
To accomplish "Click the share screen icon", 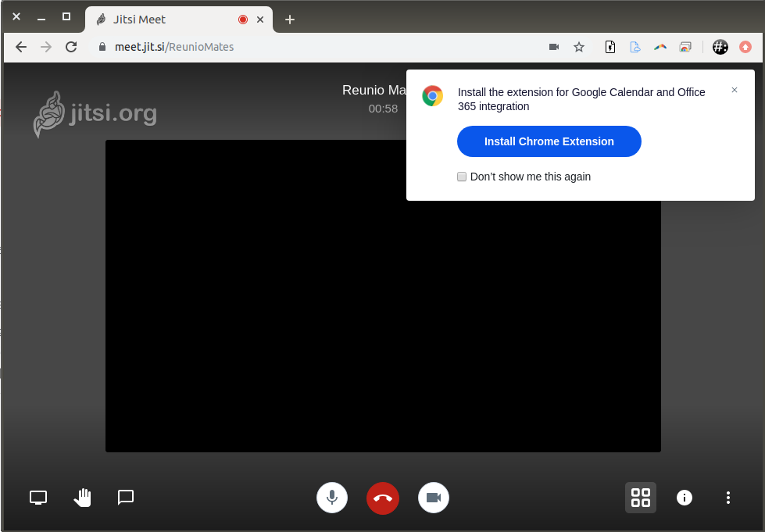I will pos(38,498).
